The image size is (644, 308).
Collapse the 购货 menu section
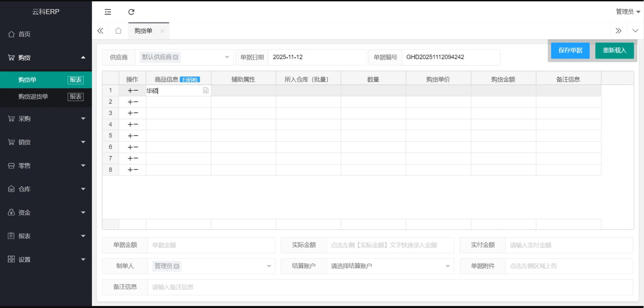(83, 57)
